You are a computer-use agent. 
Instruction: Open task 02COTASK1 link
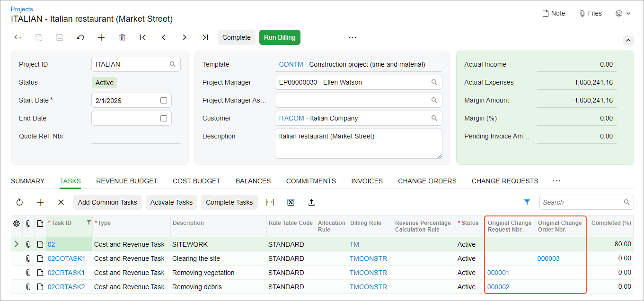[66, 258]
